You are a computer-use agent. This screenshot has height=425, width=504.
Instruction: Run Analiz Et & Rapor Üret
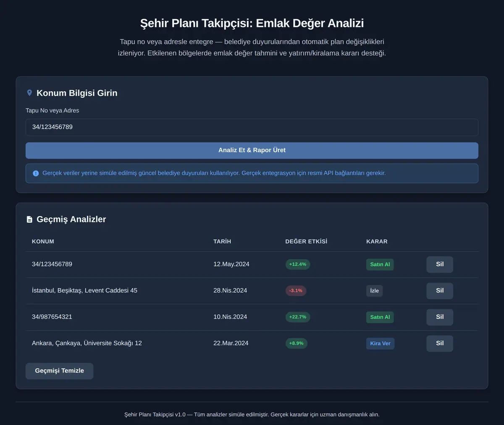[252, 150]
